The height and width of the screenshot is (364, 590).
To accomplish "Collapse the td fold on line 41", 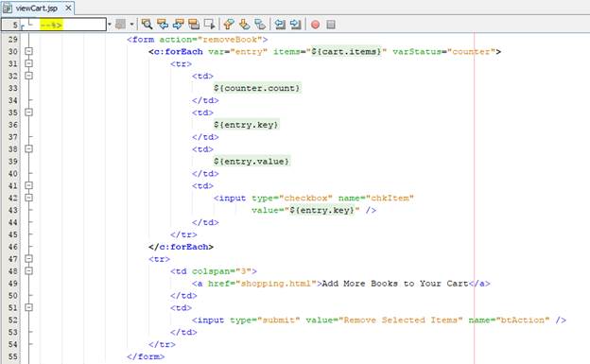I will click(x=28, y=185).
